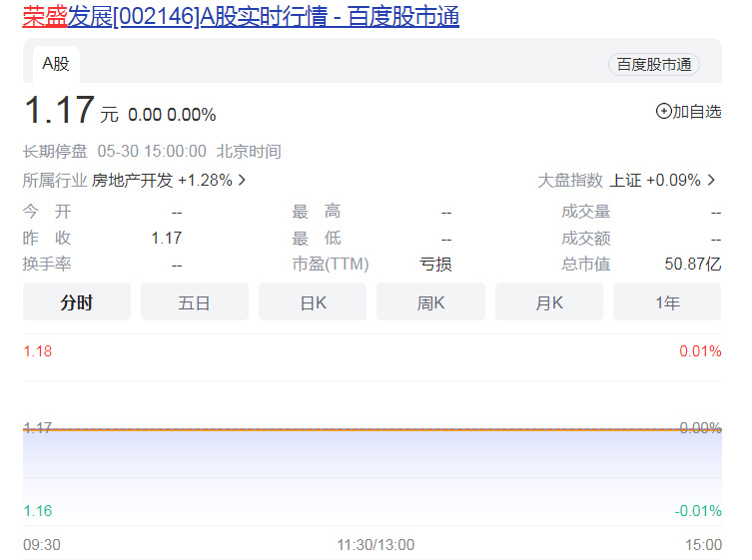Screen dimensions: 752x560
Task: Open the 上证 +0.09% index link
Action: point(655,181)
